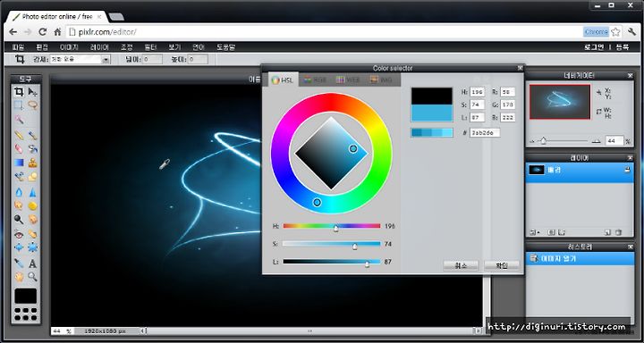Open the 레이어 (Layer) menu
The height and width of the screenshot is (343, 644).
(100, 47)
